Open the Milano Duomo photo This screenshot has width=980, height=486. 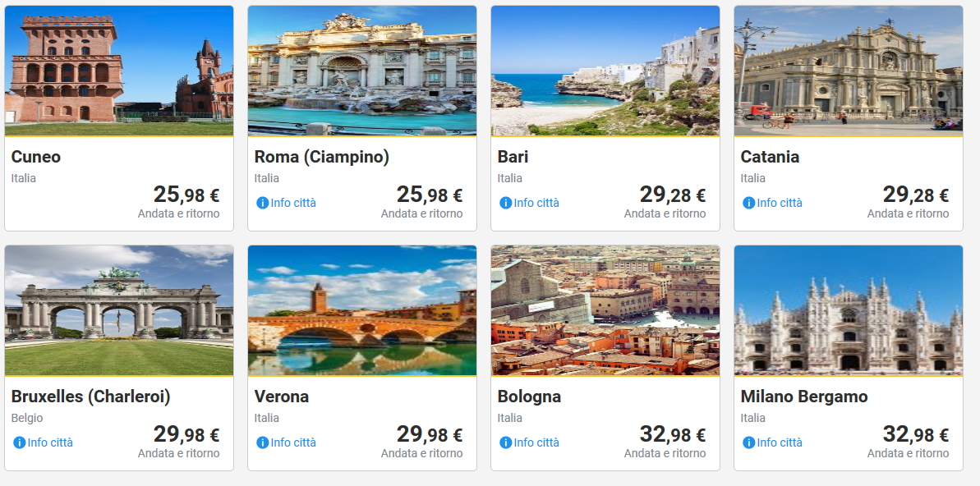click(x=849, y=310)
